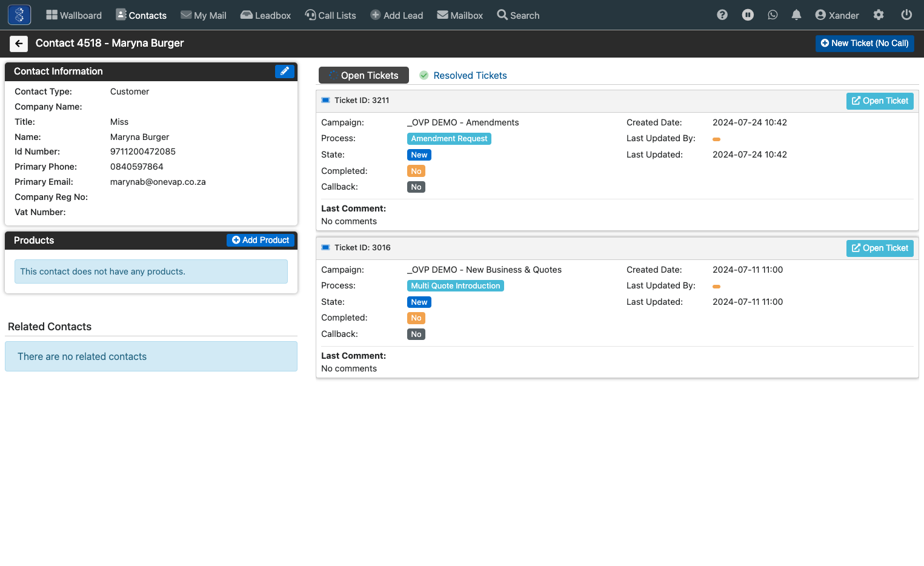This screenshot has height=566, width=924.
Task: Click the New state badge on ticket 3016
Action: coord(419,302)
